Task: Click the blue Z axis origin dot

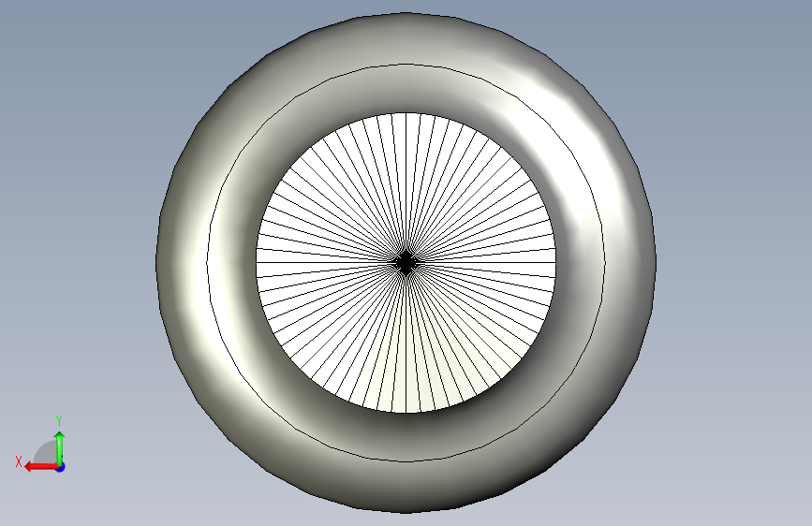Action: pyautogui.click(x=61, y=467)
